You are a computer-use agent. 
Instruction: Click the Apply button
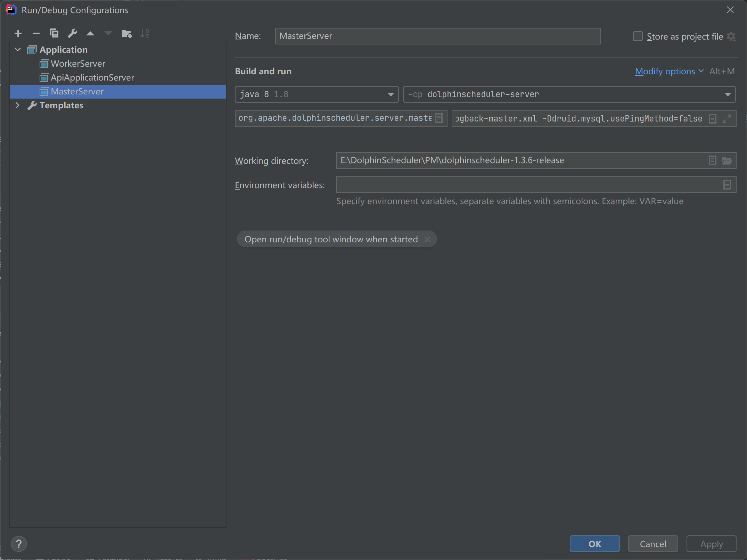[711, 544]
